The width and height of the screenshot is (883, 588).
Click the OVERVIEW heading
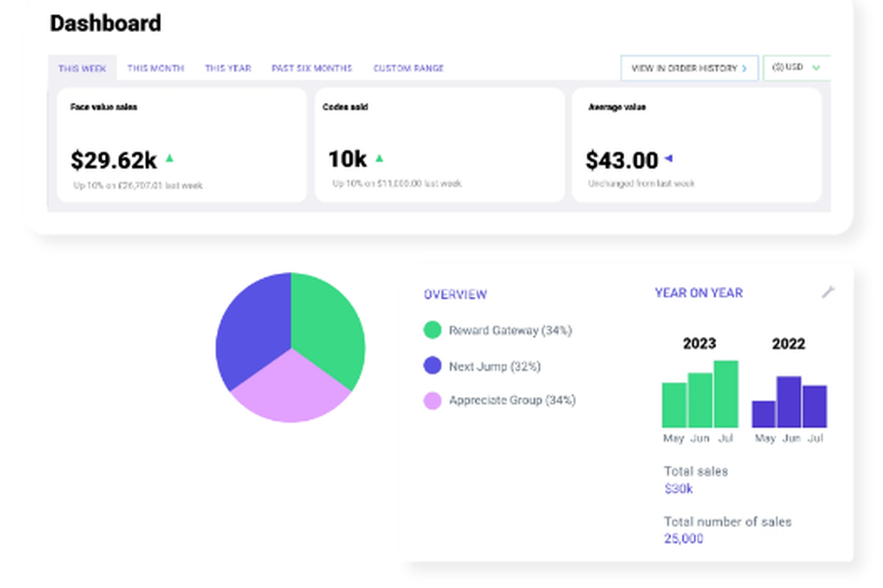456,295
